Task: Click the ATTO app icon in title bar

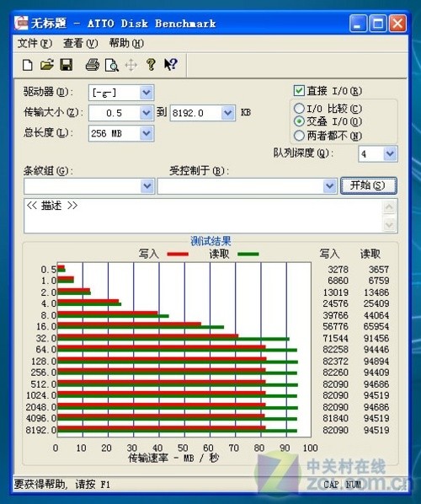Action: [x=21, y=24]
